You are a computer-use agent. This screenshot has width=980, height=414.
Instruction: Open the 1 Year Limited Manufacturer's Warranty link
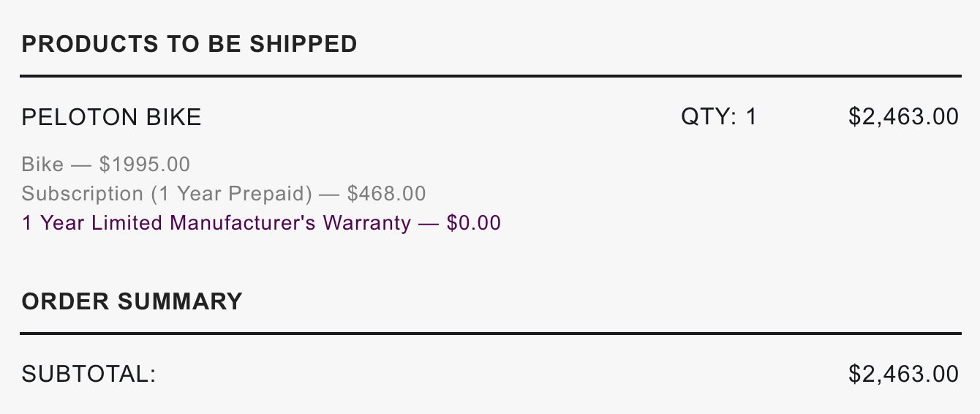coord(261,223)
